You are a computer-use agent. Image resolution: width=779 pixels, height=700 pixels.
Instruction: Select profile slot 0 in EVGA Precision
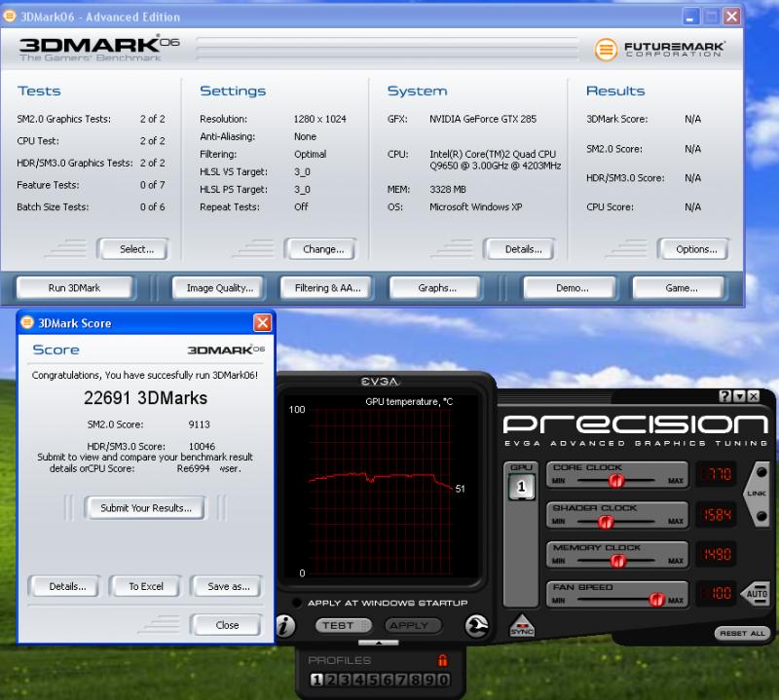(444, 680)
